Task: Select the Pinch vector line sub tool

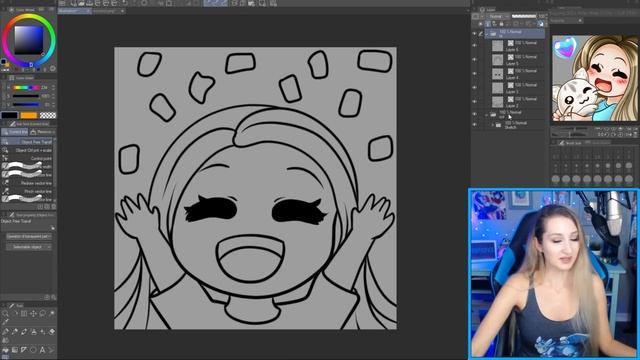Action: (27, 191)
